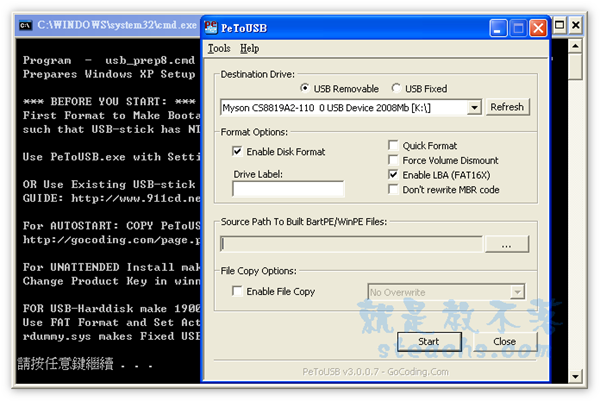Open the Tools menu
The width and height of the screenshot is (600, 401).
pos(219,49)
